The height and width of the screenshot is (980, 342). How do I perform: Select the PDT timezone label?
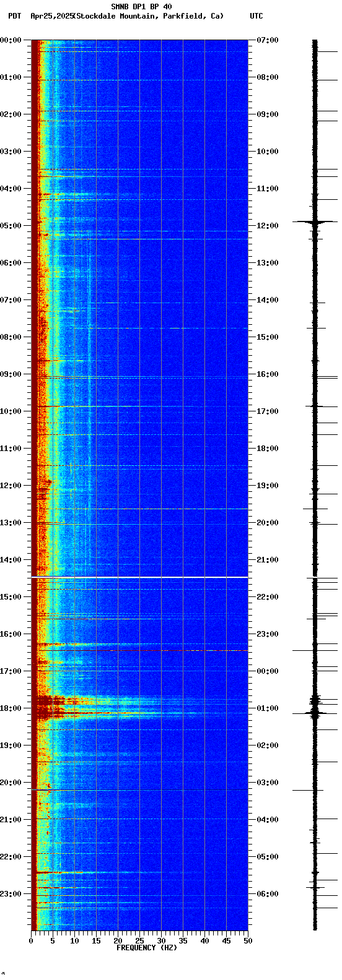tap(14, 16)
